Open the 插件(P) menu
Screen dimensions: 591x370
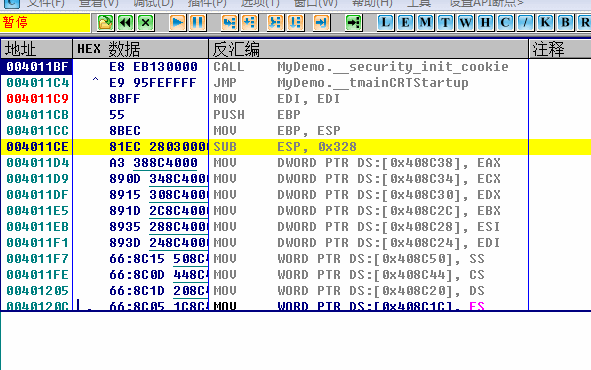(207, 3)
